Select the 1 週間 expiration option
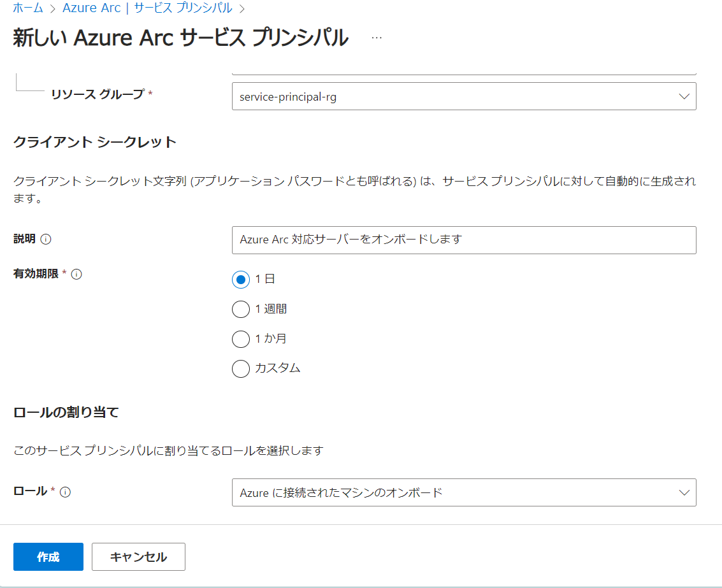Image resolution: width=722 pixels, height=588 pixels. pos(241,309)
